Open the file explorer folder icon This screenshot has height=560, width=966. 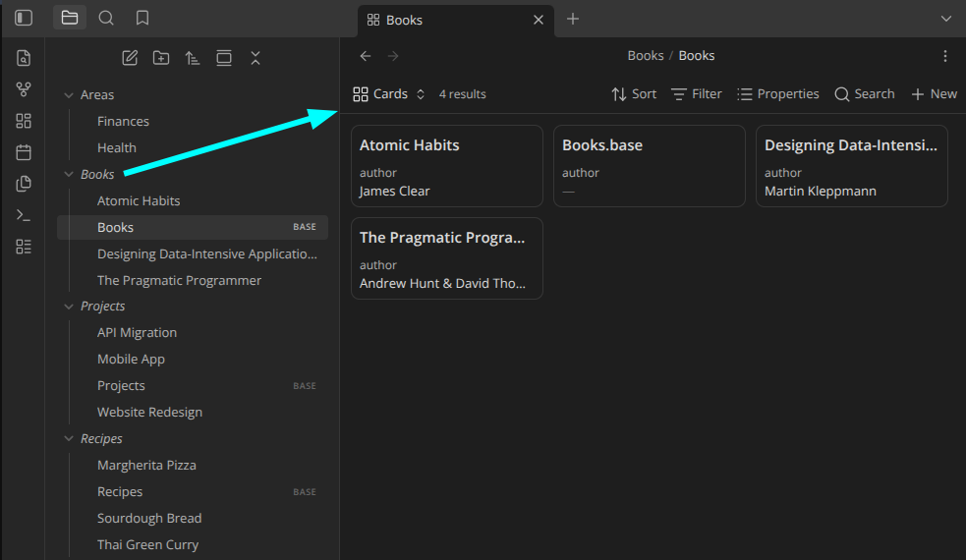coord(70,18)
